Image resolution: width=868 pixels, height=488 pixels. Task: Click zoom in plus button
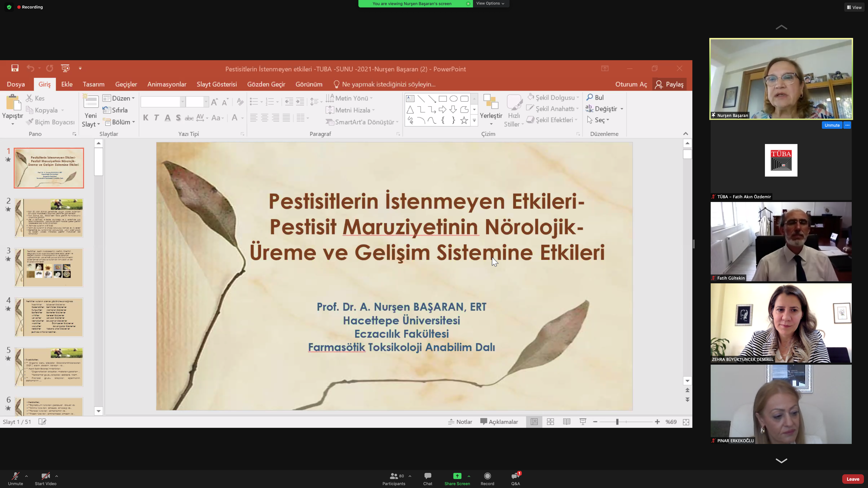(x=657, y=422)
